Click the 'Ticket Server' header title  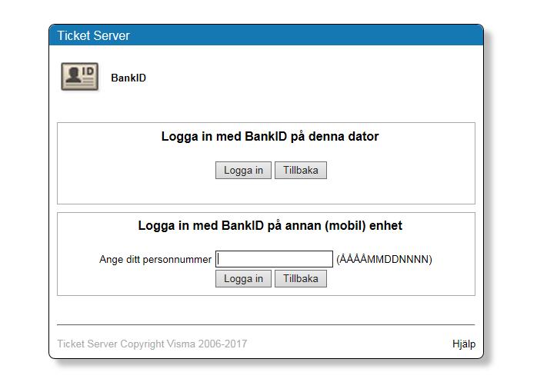click(94, 35)
